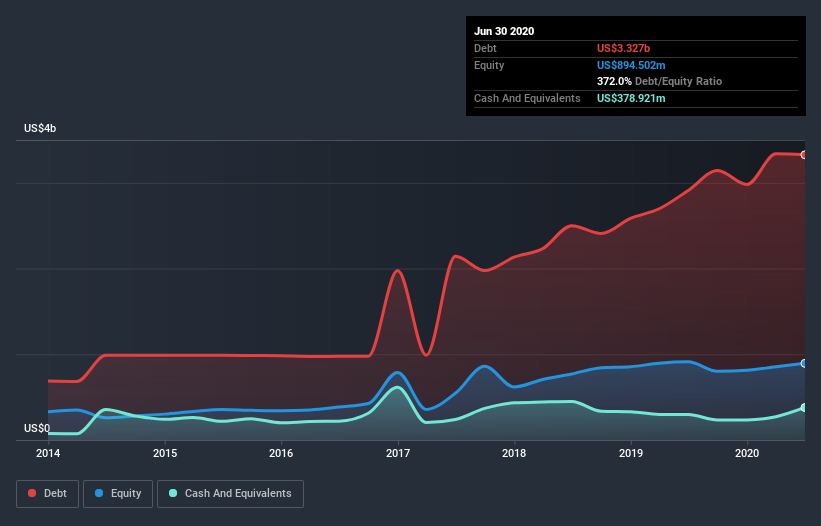
Task: Click the 2018 x-axis label
Action: point(514,453)
